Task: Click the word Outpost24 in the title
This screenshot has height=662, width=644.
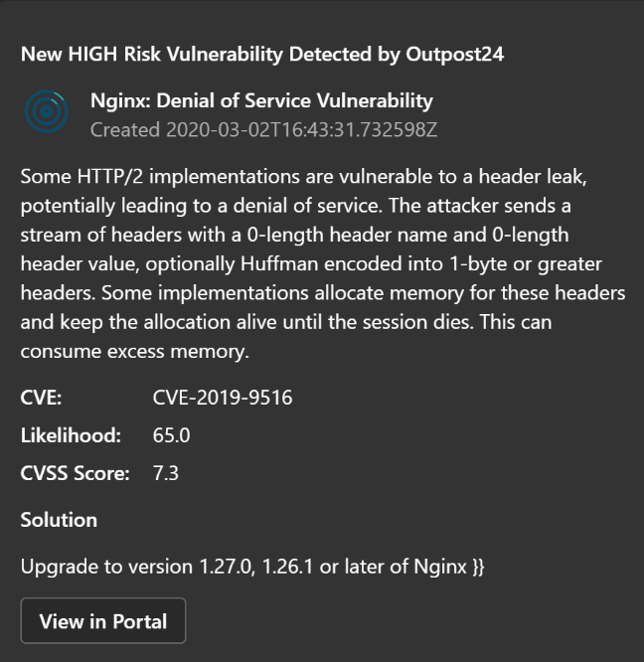Action: coord(454,54)
